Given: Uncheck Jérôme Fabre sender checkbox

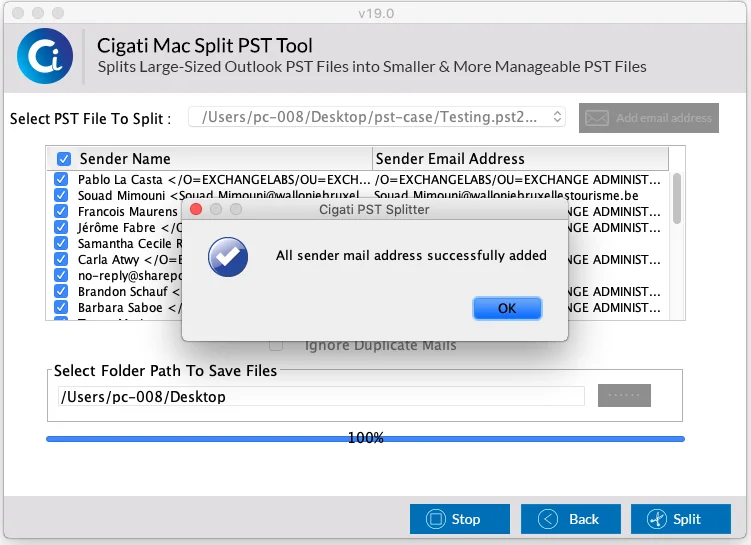Looking at the screenshot, I should pos(61,227).
